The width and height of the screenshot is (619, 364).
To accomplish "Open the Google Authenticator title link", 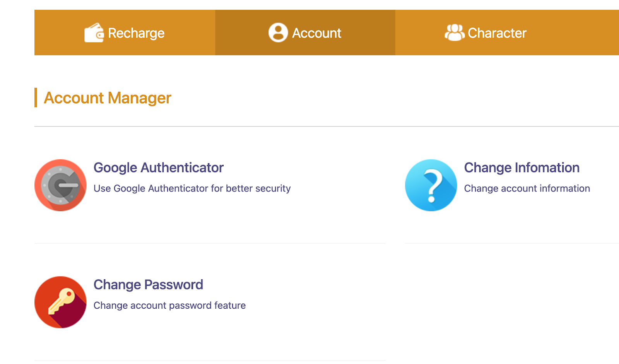I will click(159, 168).
